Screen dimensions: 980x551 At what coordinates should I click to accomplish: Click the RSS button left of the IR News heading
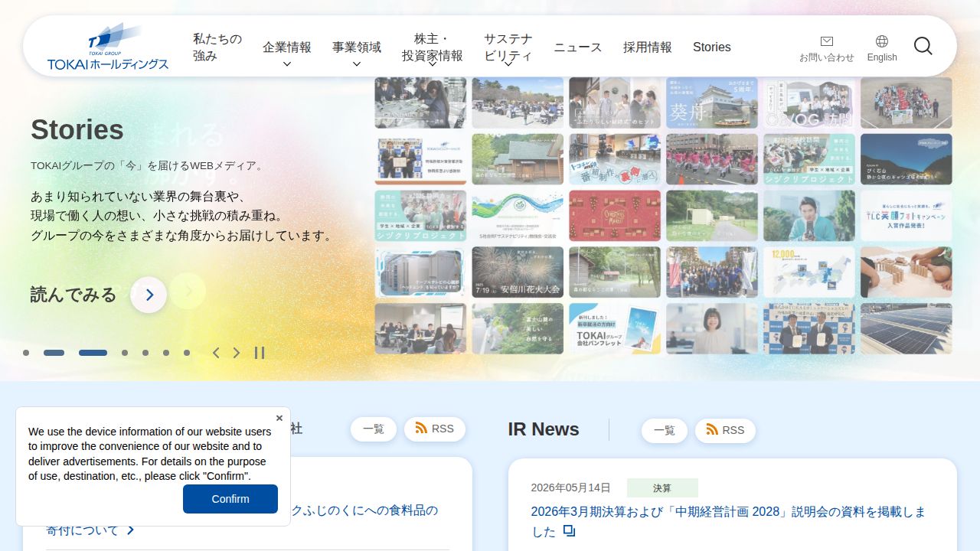coord(435,429)
